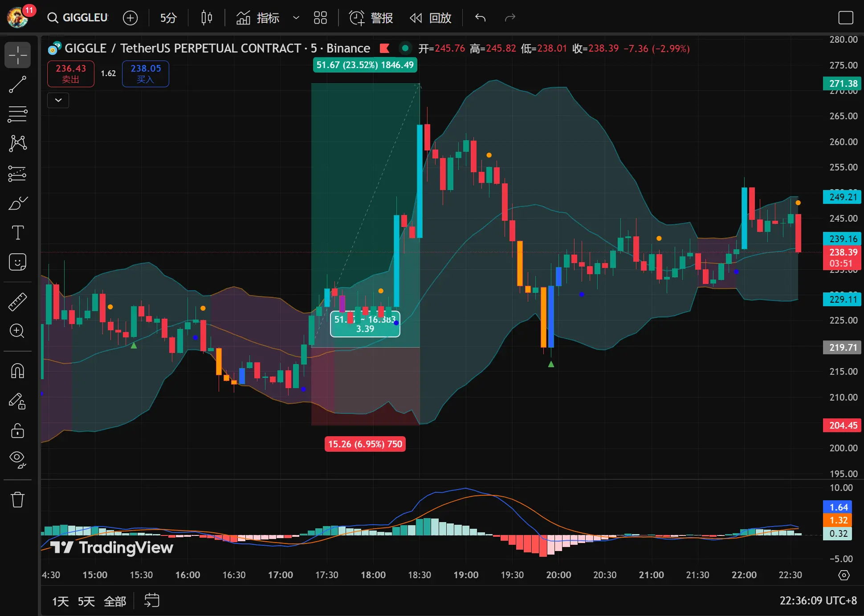This screenshot has width=864, height=616.
Task: Open the Fibonacci retracement tools
Action: tap(18, 114)
